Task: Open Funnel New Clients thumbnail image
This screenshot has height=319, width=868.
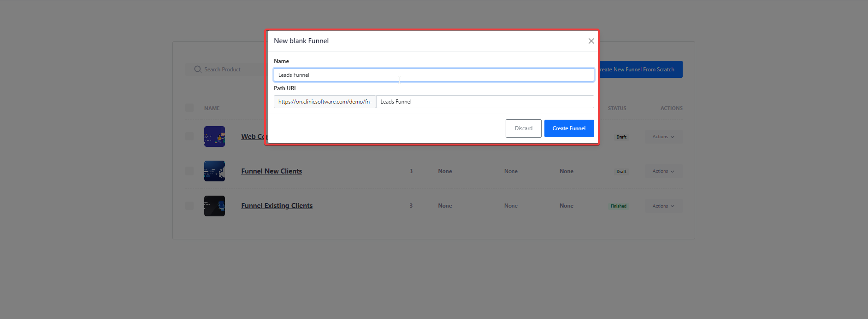Action: pos(214,171)
